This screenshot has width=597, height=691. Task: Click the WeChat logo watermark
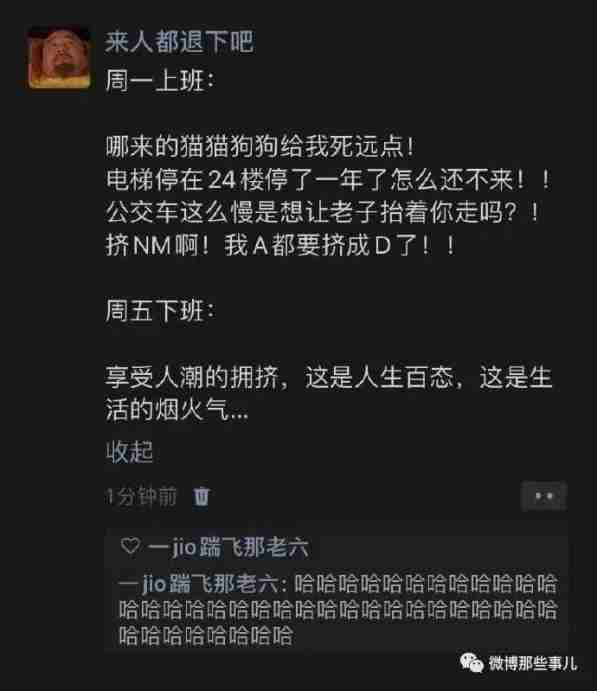471,663
